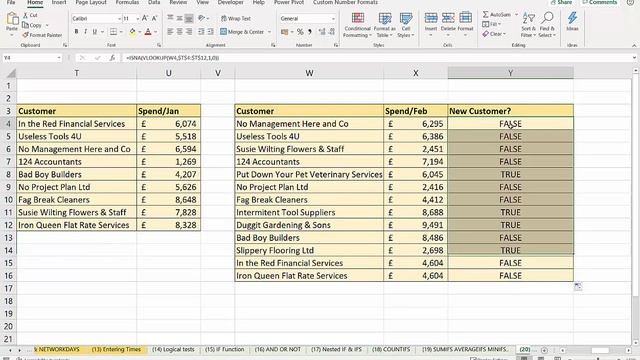Click the Fill Color paint bucket

click(x=132, y=32)
